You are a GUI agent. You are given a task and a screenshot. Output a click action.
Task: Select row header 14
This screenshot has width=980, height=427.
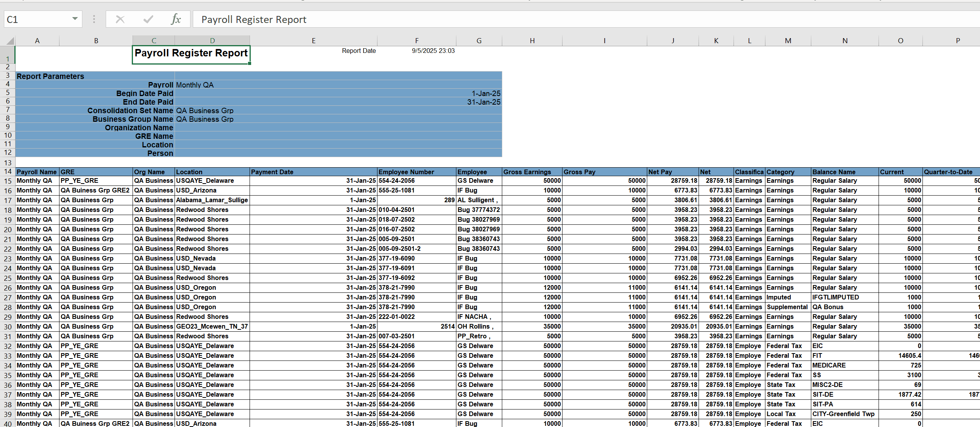click(7, 171)
